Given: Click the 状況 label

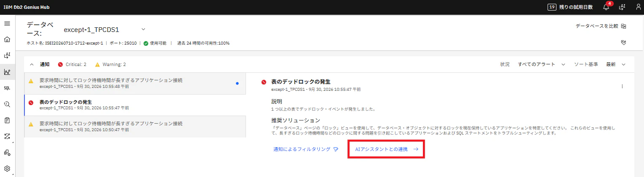Looking at the screenshot, I should tap(505, 64).
